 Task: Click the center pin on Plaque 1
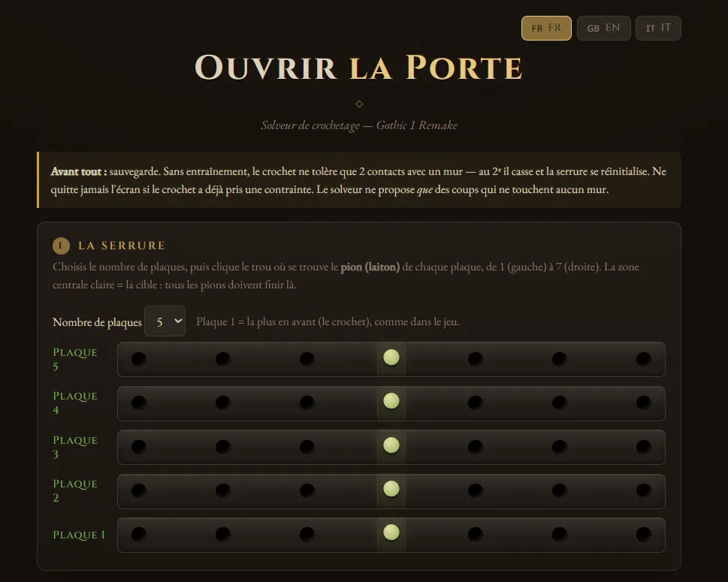(x=391, y=532)
